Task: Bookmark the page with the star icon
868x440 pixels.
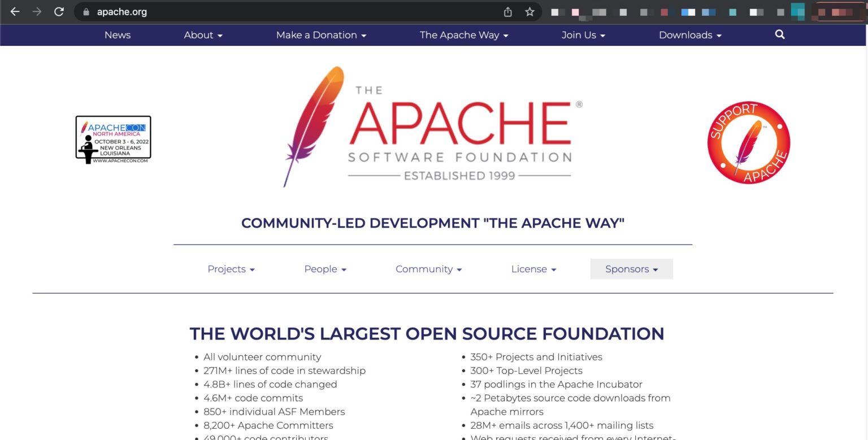Action: point(529,11)
